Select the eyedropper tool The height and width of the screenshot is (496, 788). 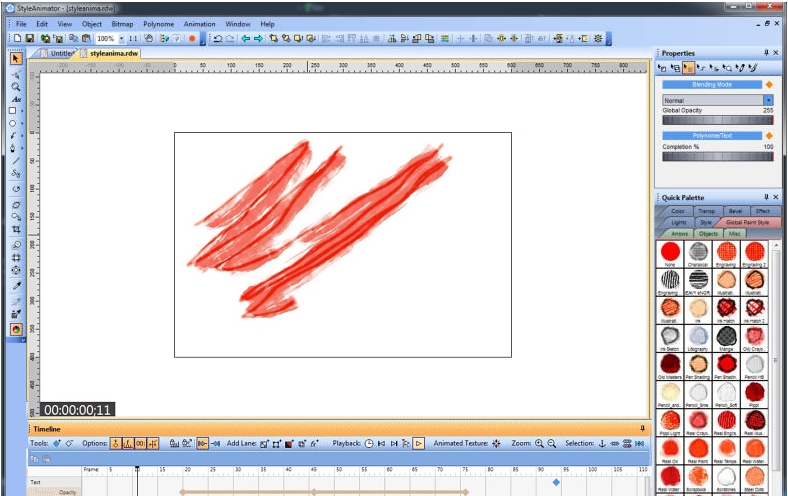tap(16, 286)
